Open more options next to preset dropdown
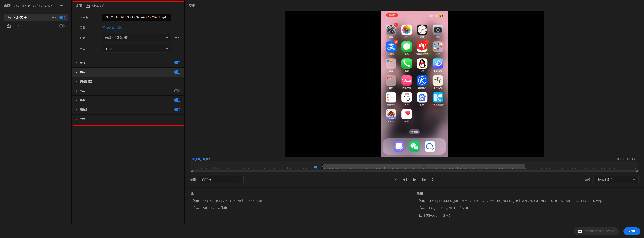This screenshot has width=644, height=238. [x=177, y=38]
